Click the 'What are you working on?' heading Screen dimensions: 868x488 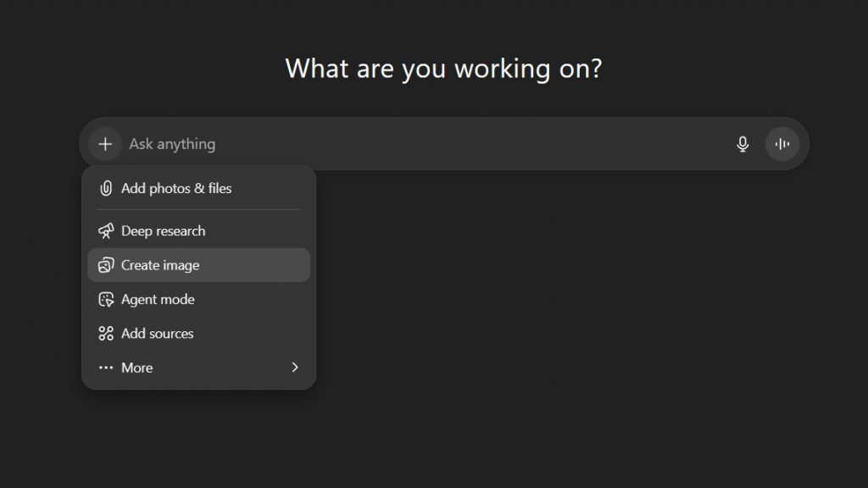point(443,69)
